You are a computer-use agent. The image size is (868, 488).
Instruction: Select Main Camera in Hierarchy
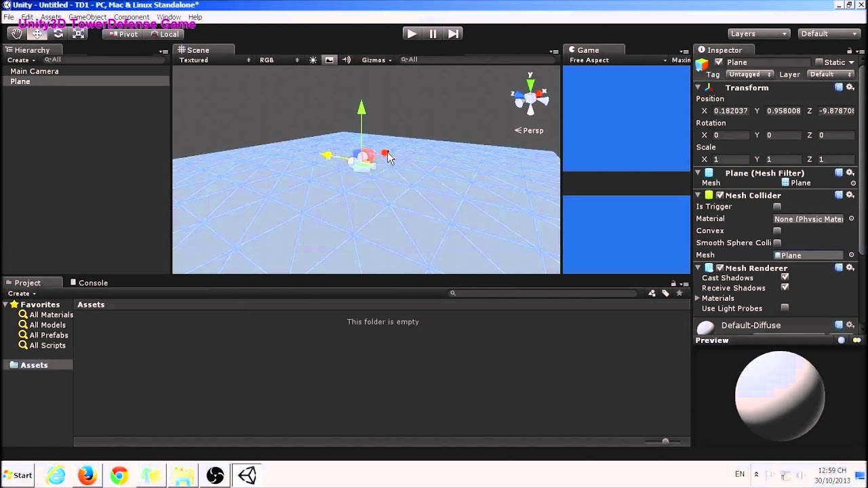(x=35, y=71)
